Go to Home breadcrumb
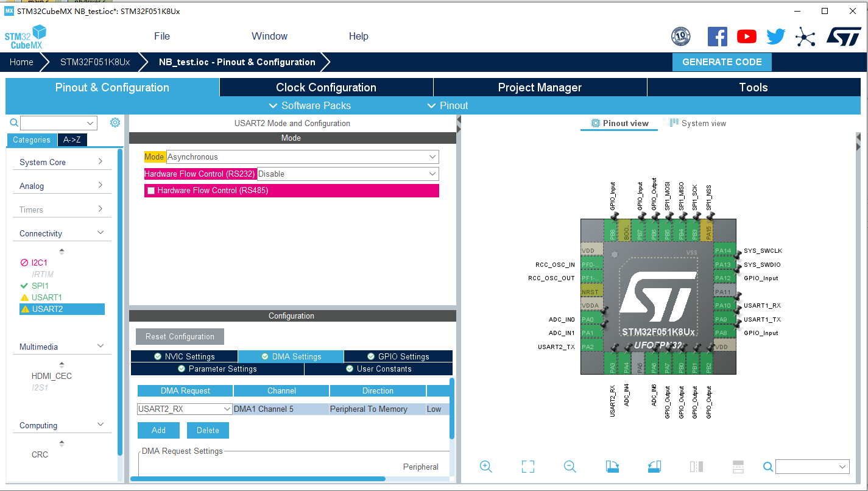868x491 pixels. click(x=21, y=62)
